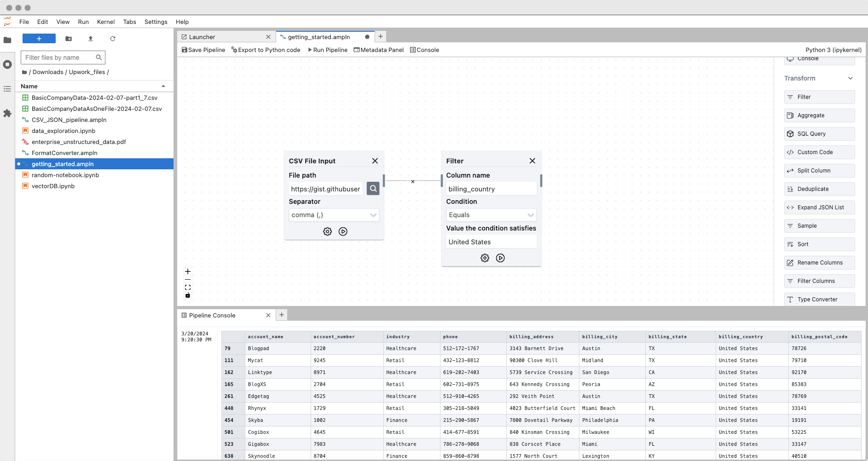Image resolution: width=868 pixels, height=461 pixels.
Task: Add the Filter Columns component
Action: click(x=819, y=281)
